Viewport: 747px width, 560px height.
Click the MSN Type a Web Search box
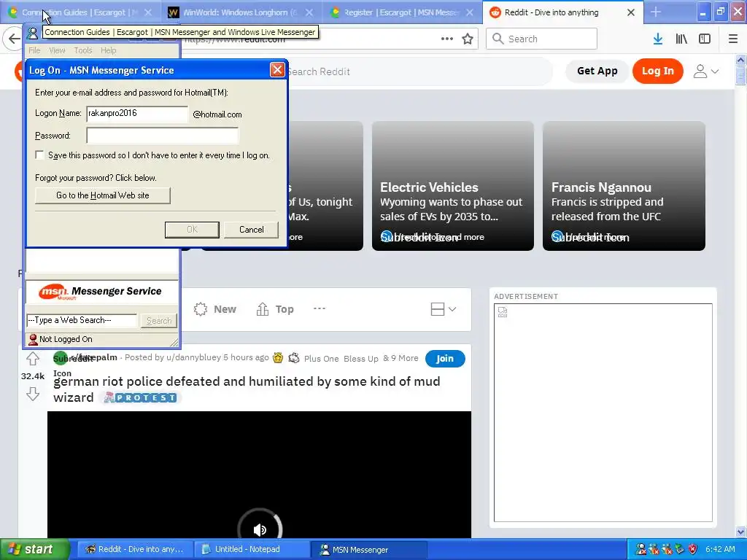(82, 321)
